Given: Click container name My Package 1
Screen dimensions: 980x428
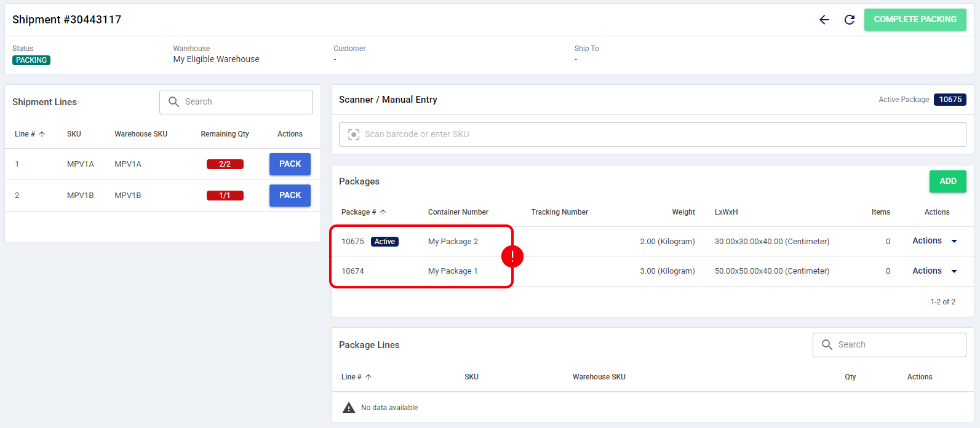Looking at the screenshot, I should click(453, 271).
